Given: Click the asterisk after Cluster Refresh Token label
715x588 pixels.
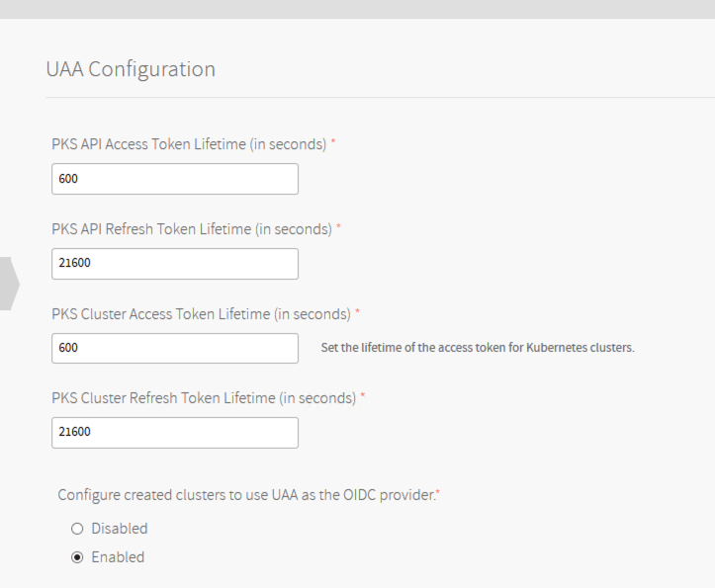Looking at the screenshot, I should (x=363, y=397).
